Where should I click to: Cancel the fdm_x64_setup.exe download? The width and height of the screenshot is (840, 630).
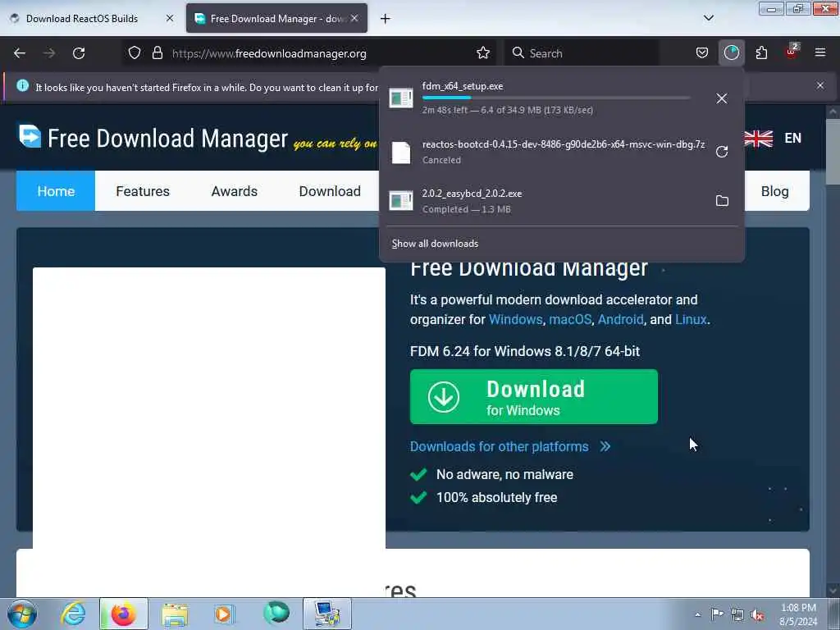722,98
